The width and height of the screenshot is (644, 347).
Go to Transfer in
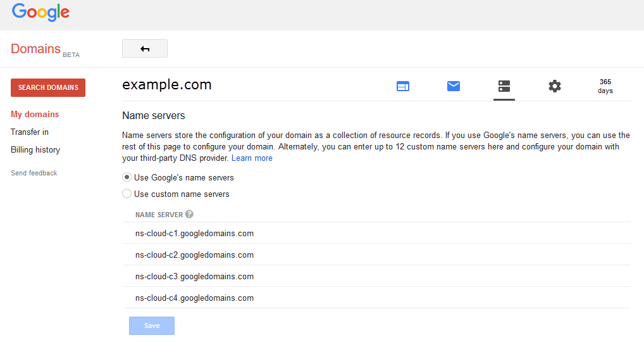(x=30, y=132)
